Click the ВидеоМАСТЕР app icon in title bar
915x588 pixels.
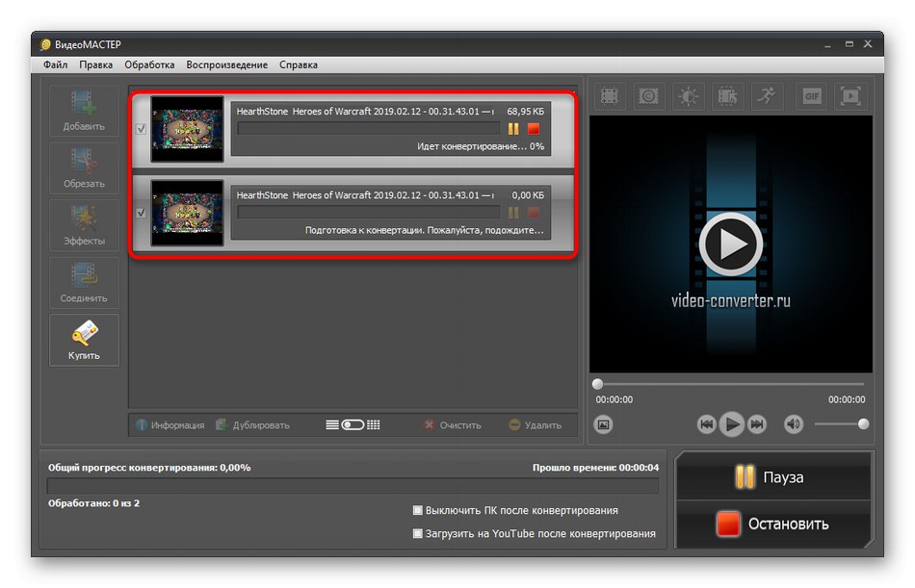click(45, 44)
